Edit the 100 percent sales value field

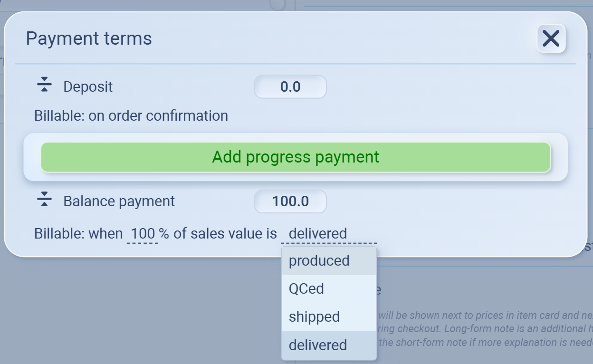pyautogui.click(x=143, y=234)
